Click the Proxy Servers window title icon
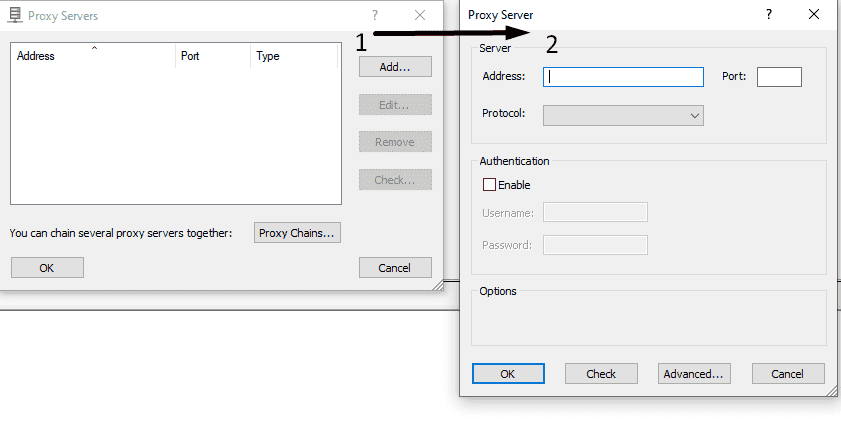 click(15, 16)
